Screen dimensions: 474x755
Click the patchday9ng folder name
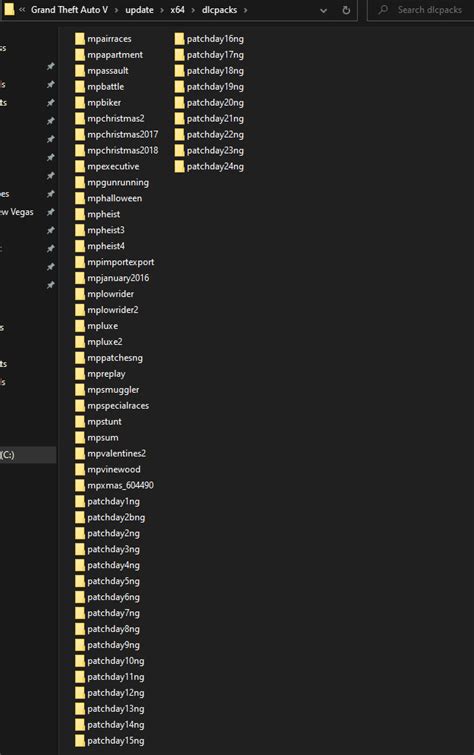click(x=113, y=645)
